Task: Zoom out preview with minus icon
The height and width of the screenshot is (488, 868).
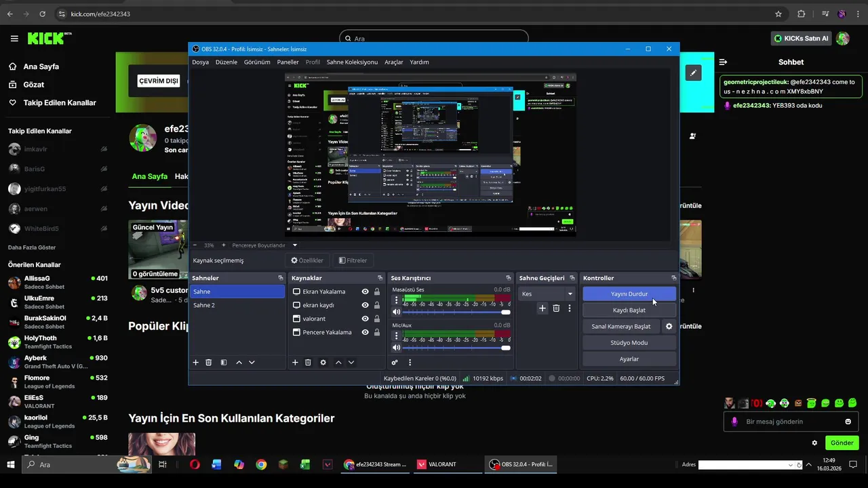Action: point(195,245)
